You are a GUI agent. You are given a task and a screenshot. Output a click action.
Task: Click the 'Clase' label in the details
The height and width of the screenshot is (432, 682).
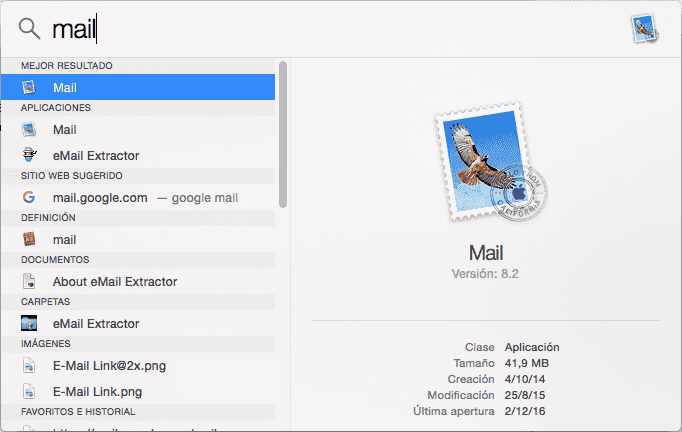(480, 347)
